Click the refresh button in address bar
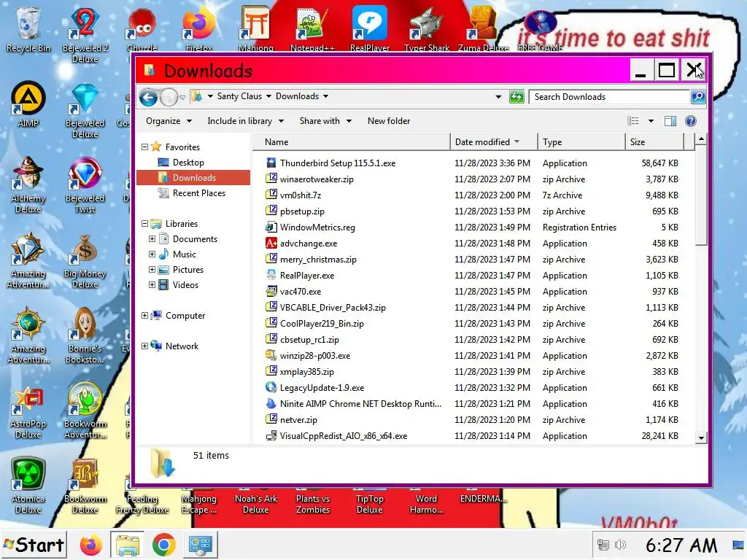Screen dimensions: 747x560 pyautogui.click(x=516, y=97)
